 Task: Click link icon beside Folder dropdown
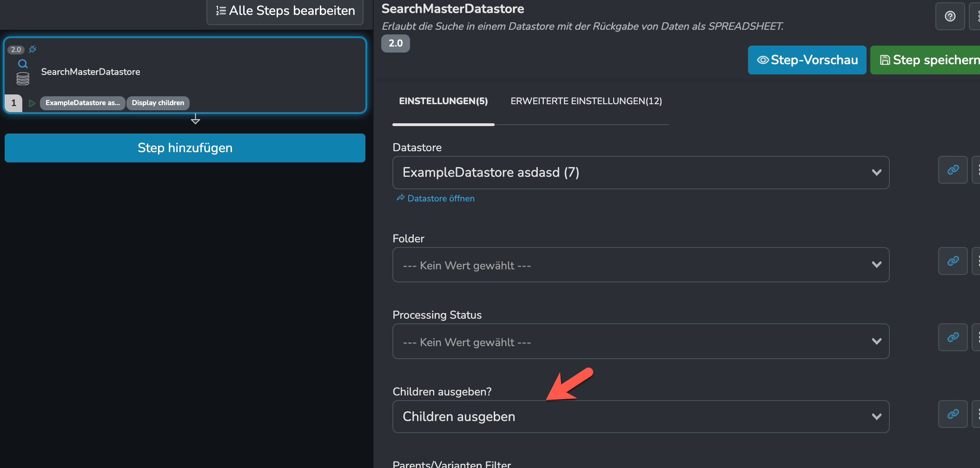953,261
